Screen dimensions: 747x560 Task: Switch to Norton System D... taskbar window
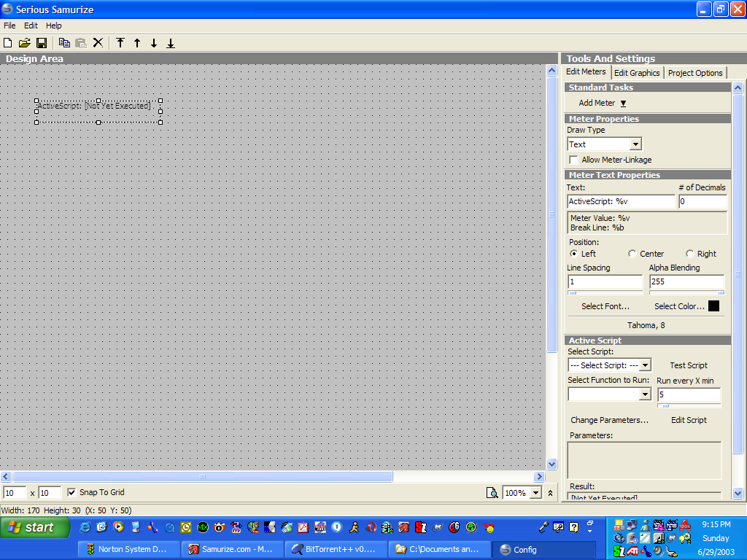click(130, 549)
